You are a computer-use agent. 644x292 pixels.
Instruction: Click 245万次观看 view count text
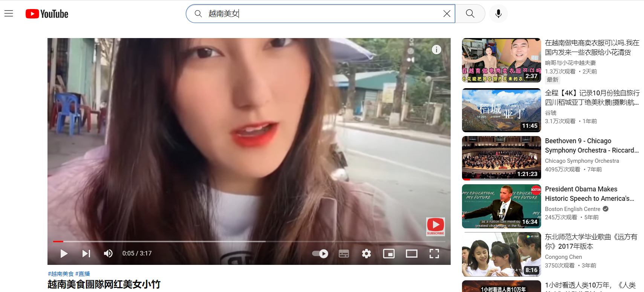tap(561, 217)
